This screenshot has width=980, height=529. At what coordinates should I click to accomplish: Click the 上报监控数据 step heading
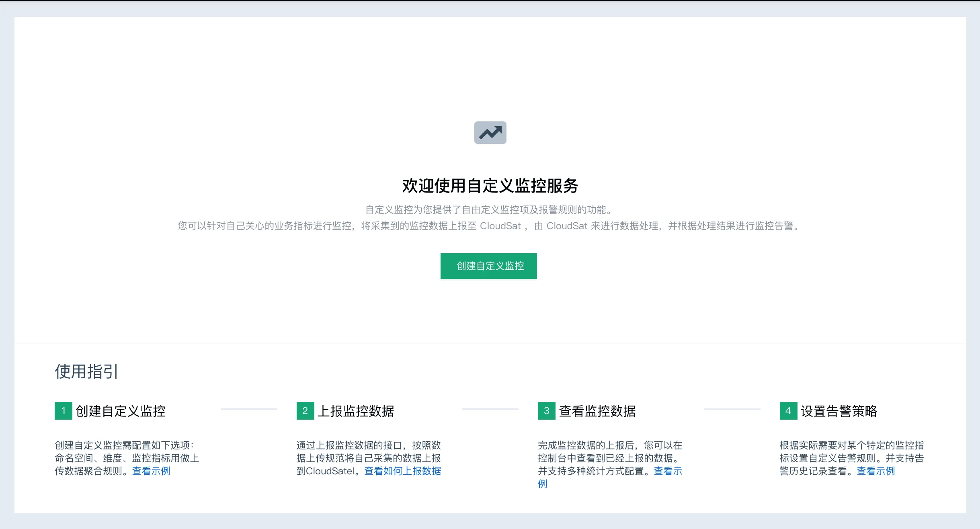(x=356, y=411)
